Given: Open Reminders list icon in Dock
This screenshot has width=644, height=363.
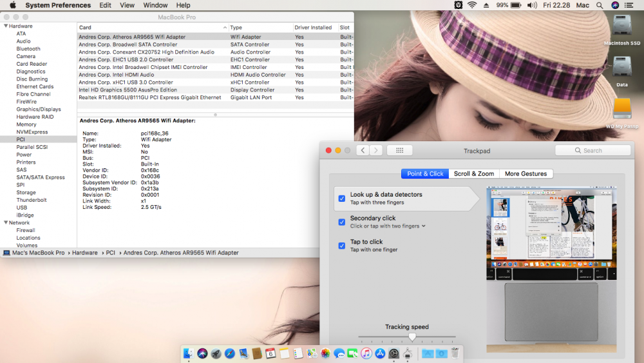Looking at the screenshot, I should [x=298, y=353].
